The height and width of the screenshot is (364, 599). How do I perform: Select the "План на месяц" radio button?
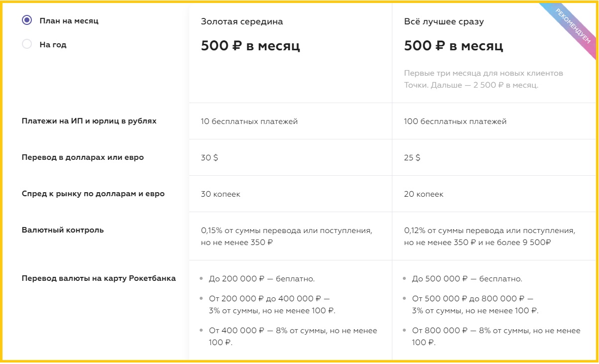[27, 20]
